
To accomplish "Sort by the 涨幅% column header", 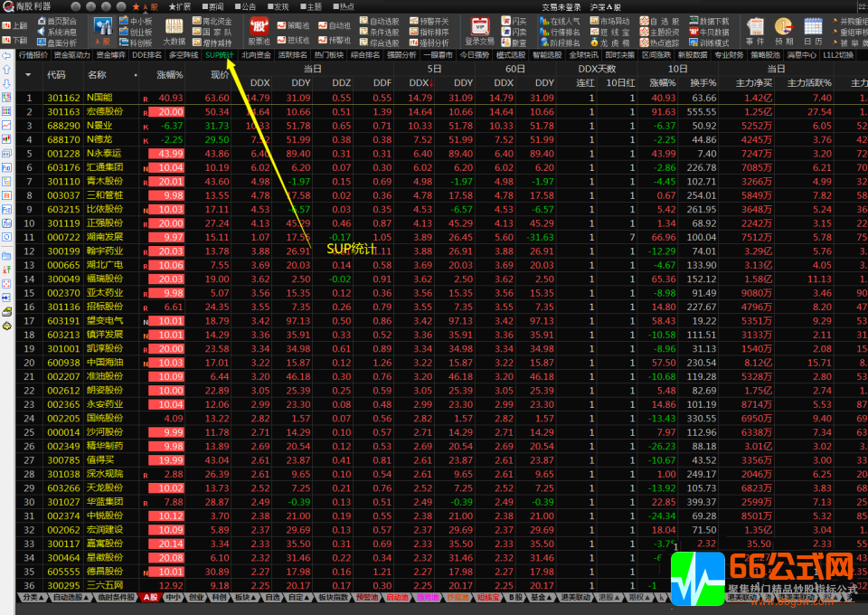I will [x=169, y=75].
